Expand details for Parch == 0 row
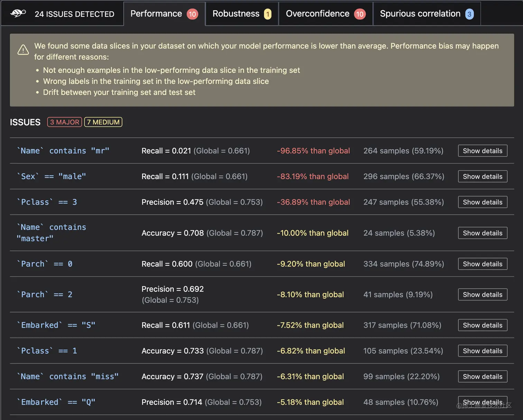Viewport: 523px width, 420px height. point(483,264)
